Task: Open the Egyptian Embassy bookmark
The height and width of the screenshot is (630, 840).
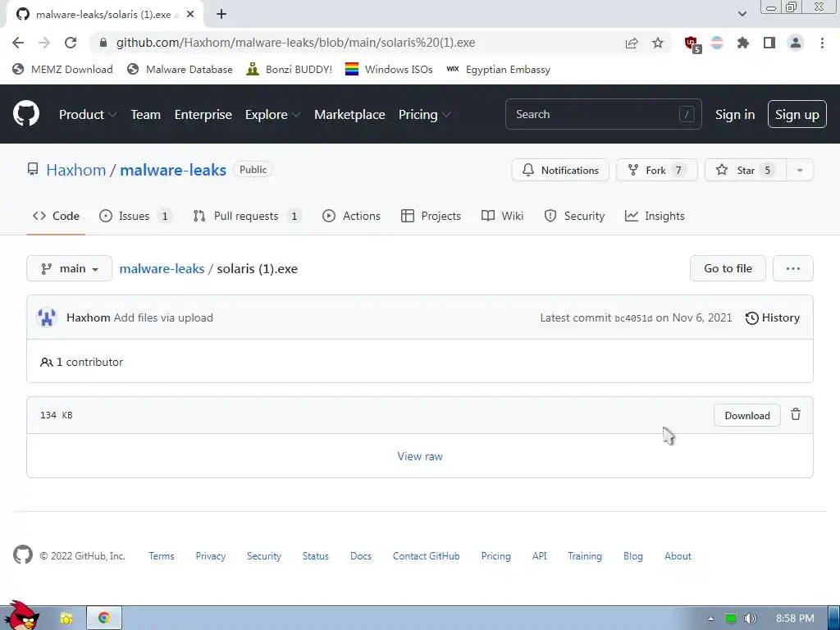Action: (498, 69)
